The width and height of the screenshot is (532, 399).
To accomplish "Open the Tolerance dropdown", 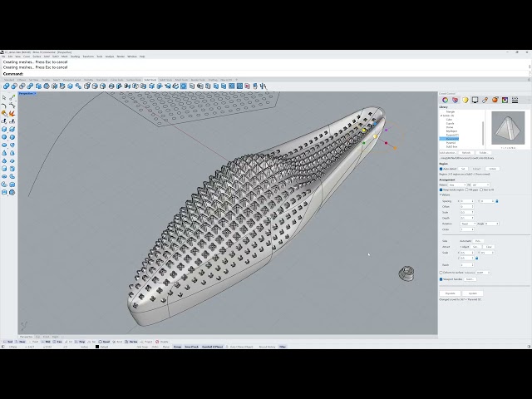I will (484, 273).
